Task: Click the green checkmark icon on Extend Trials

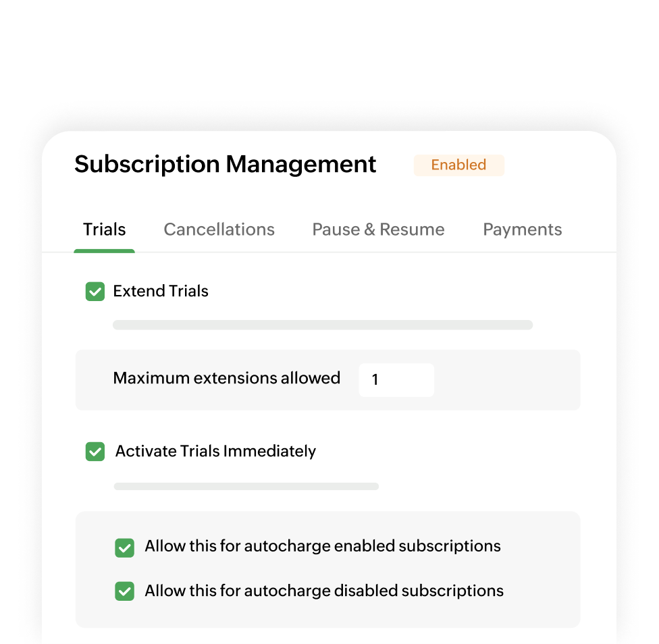Action: pyautogui.click(x=95, y=291)
